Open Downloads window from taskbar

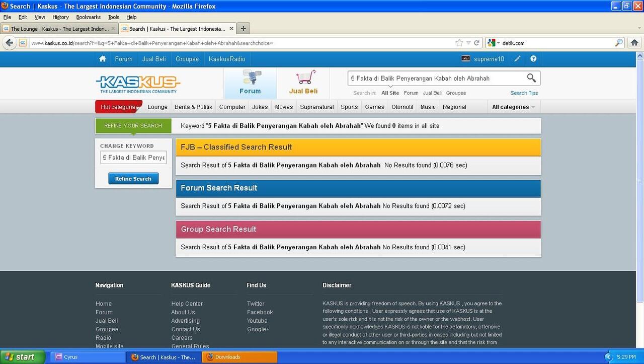point(239,357)
